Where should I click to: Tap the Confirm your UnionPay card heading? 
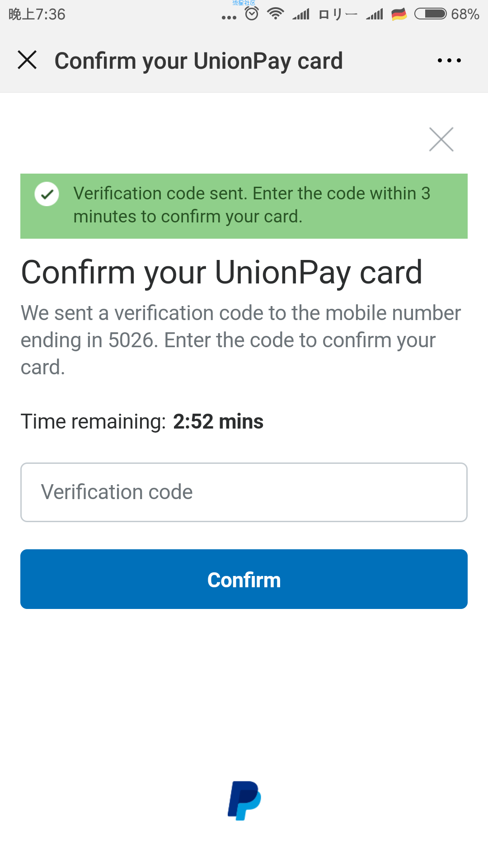tap(222, 273)
